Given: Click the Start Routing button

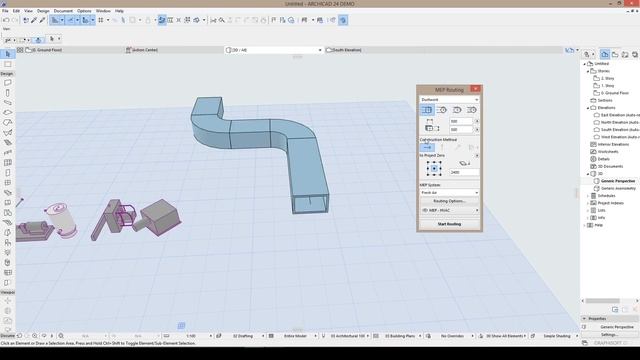Looking at the screenshot, I should click(x=449, y=224).
